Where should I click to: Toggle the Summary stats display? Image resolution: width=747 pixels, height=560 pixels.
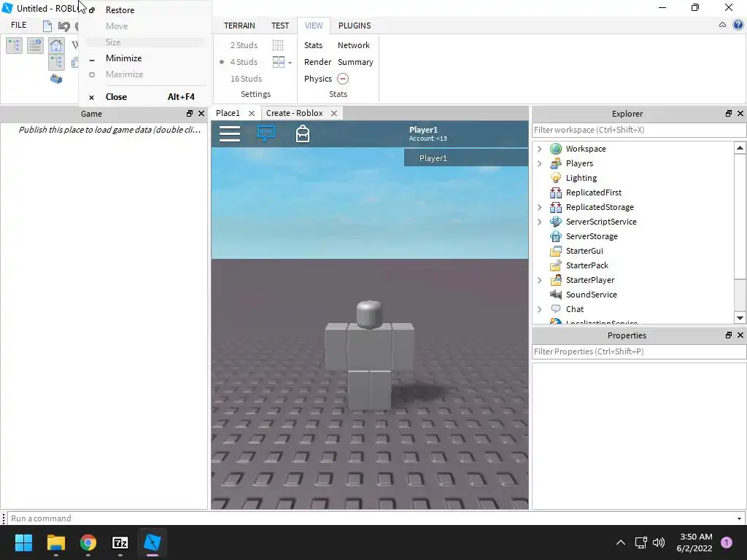coord(355,62)
